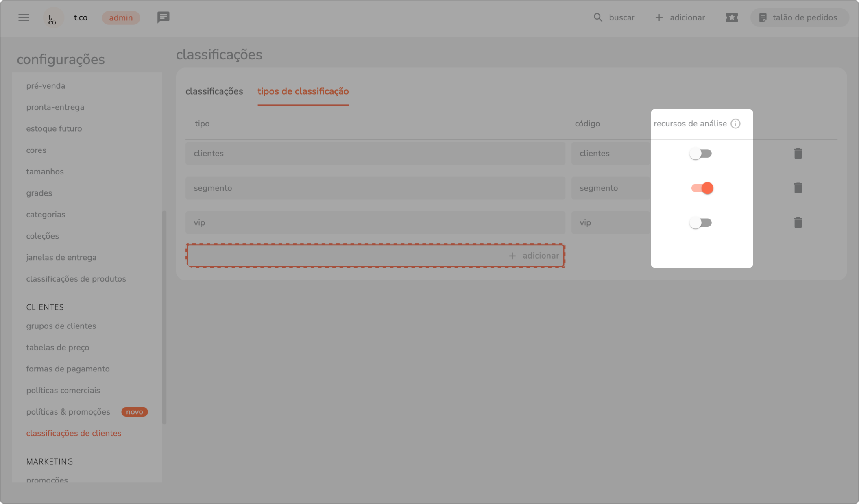Open the star ticket icon
The width and height of the screenshot is (859, 504).
[x=731, y=17]
